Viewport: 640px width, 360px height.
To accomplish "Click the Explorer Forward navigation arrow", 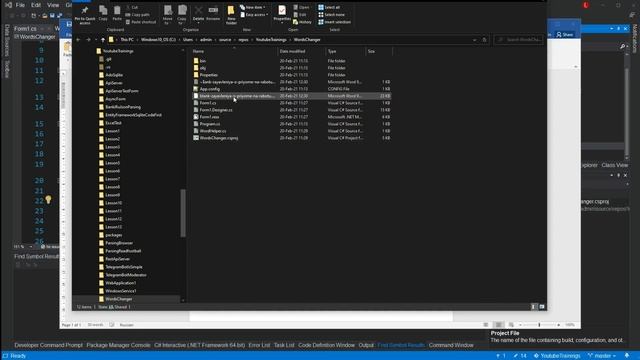I will coord(88,40).
